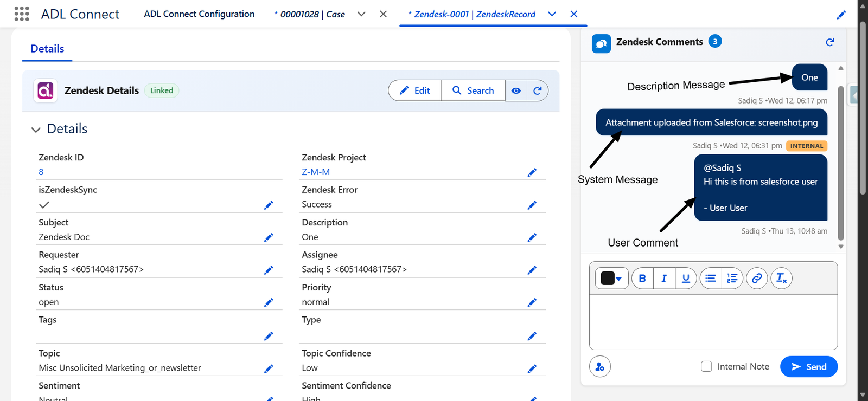868x401 pixels.
Task: Click the Priority value normal
Action: [x=316, y=302]
